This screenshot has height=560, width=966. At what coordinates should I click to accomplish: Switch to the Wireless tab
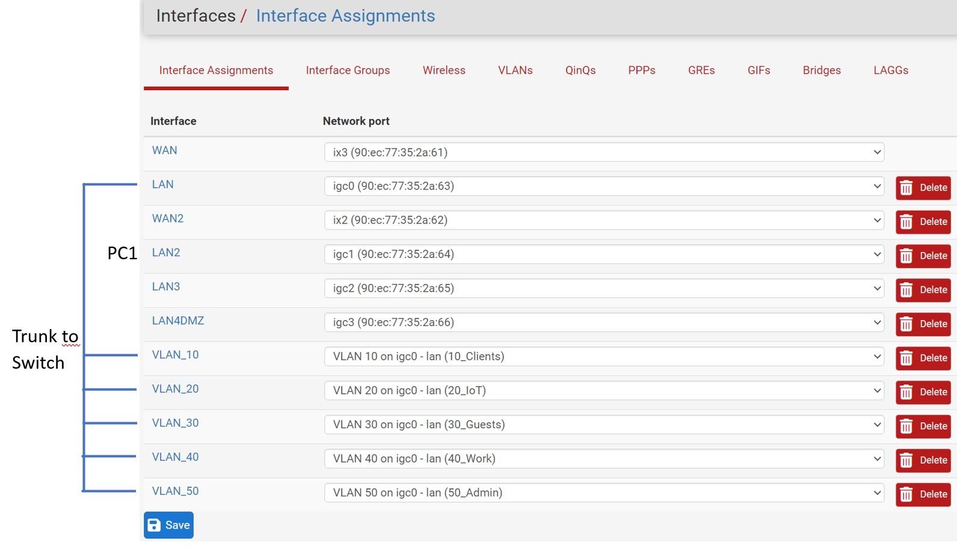coord(444,70)
